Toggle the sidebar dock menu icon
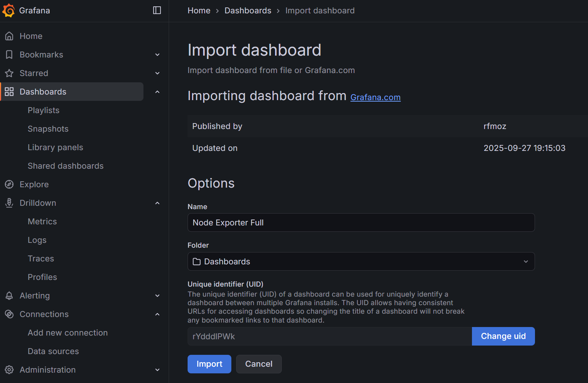 click(157, 10)
